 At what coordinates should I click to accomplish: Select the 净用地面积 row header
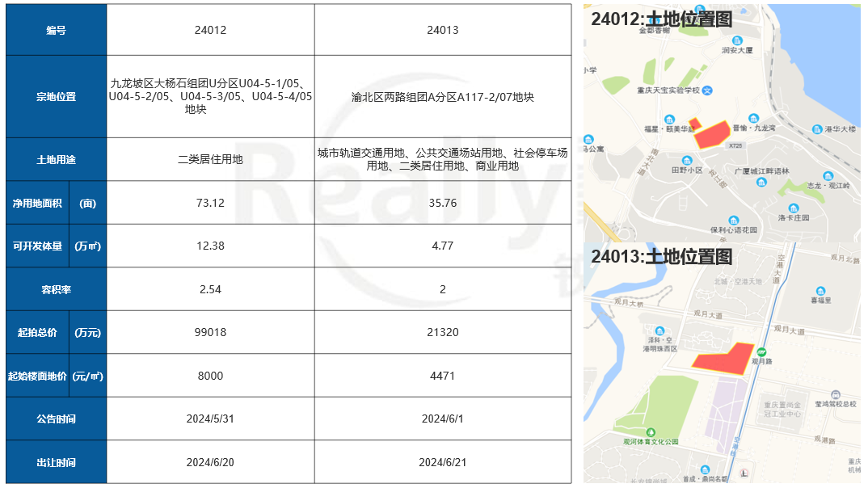click(38, 203)
